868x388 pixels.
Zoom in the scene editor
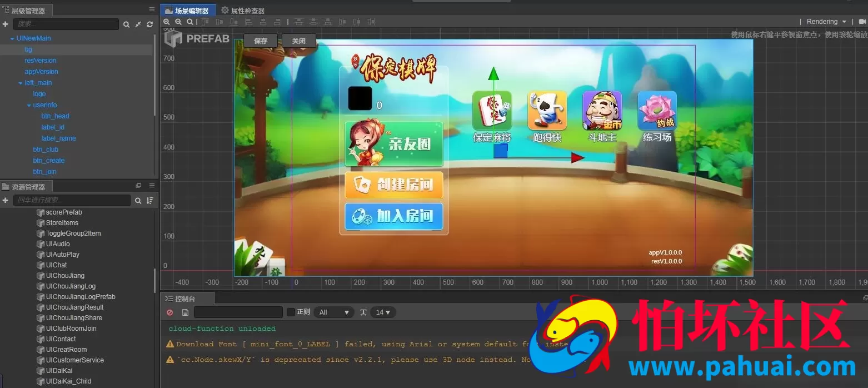(166, 22)
